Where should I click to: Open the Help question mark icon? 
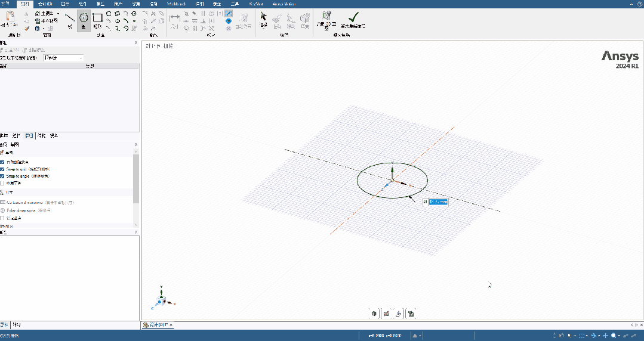pos(639,4)
